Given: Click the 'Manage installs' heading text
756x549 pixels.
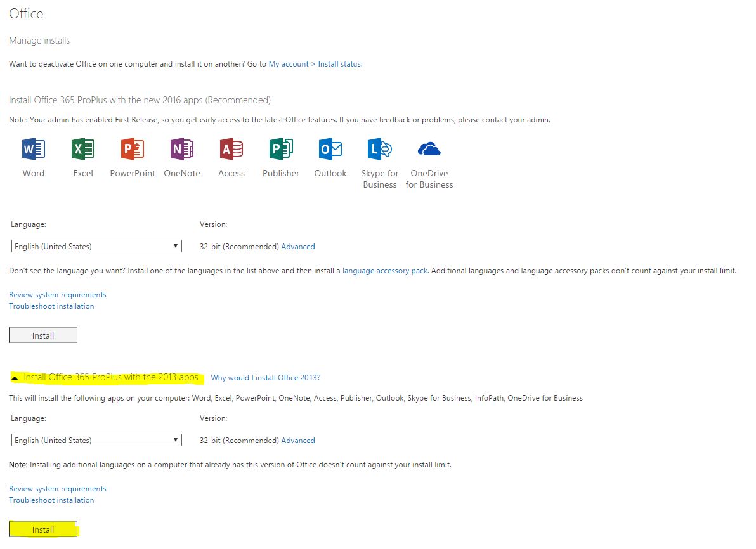Looking at the screenshot, I should tap(39, 41).
